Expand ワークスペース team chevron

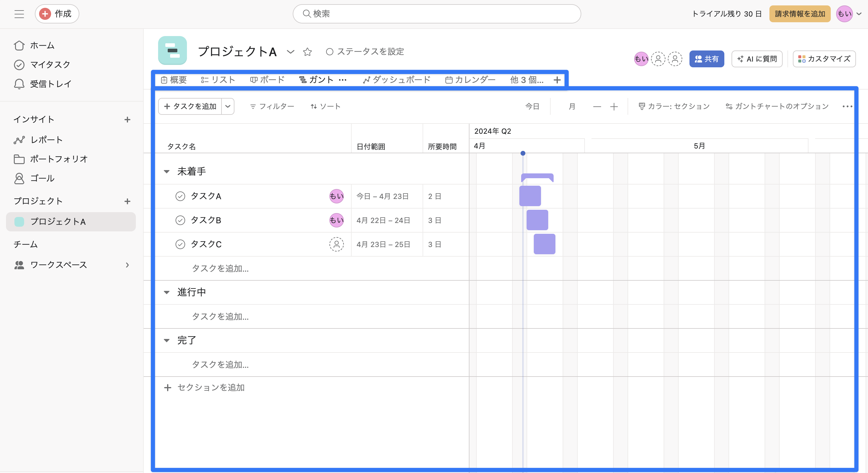click(127, 265)
